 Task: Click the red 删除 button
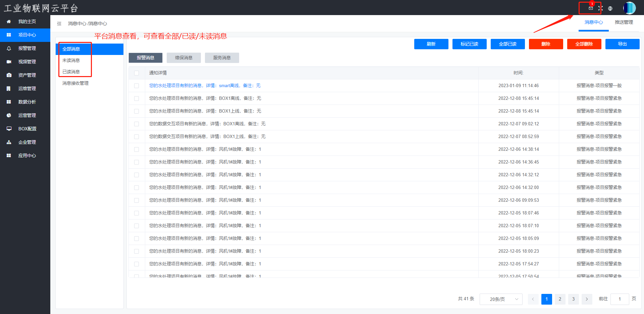tap(546, 44)
